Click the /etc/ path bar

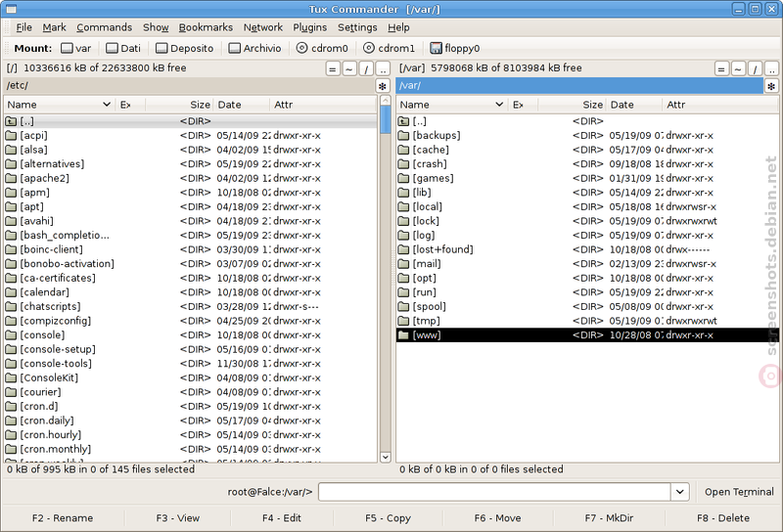pyautogui.click(x=189, y=86)
